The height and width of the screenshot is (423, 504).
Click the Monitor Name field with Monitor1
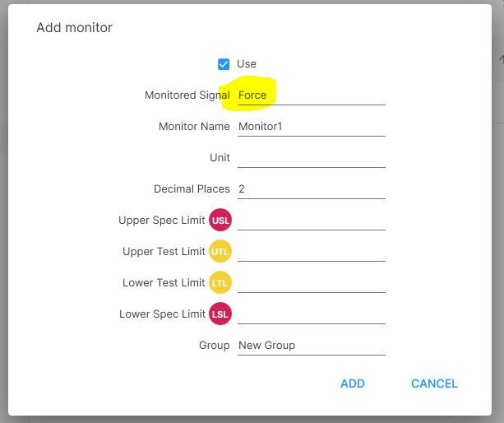(311, 127)
